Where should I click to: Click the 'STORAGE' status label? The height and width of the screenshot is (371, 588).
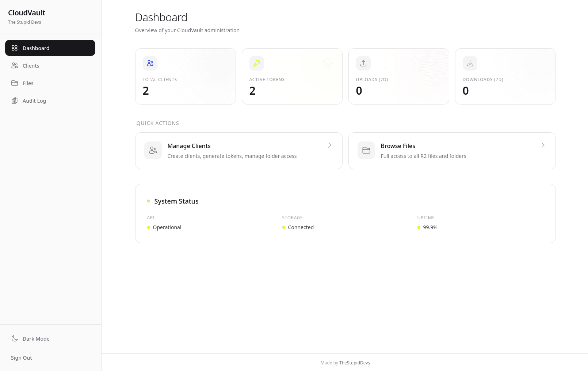(293, 218)
